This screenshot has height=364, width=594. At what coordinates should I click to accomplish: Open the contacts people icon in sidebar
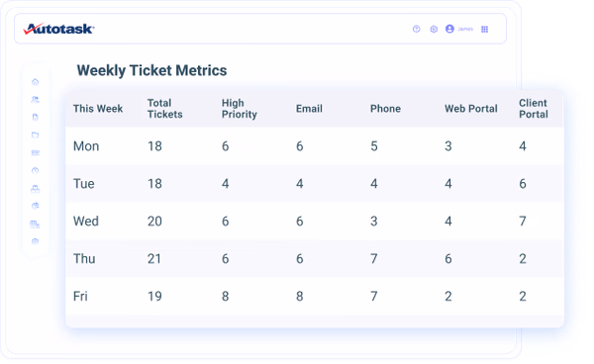tap(35, 100)
